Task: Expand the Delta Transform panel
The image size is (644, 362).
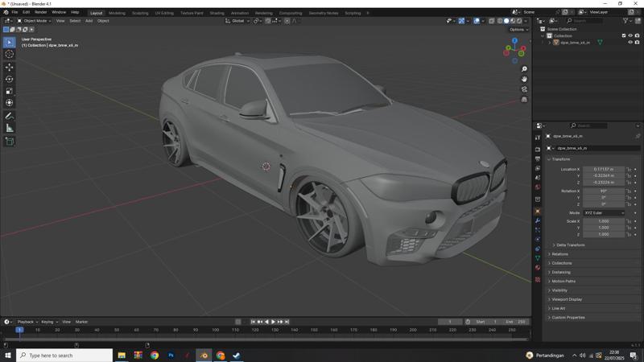Action: click(571, 245)
